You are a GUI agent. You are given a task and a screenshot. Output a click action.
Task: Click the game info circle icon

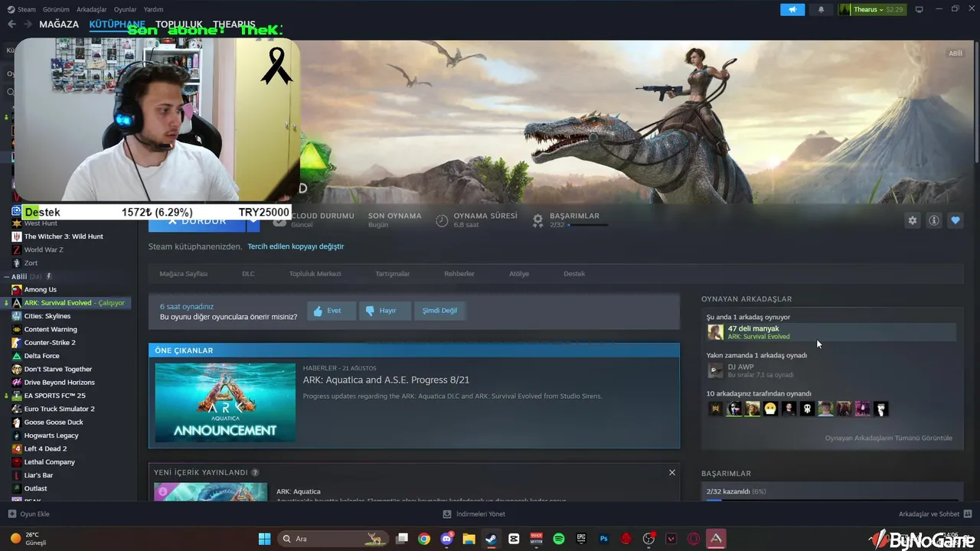933,220
